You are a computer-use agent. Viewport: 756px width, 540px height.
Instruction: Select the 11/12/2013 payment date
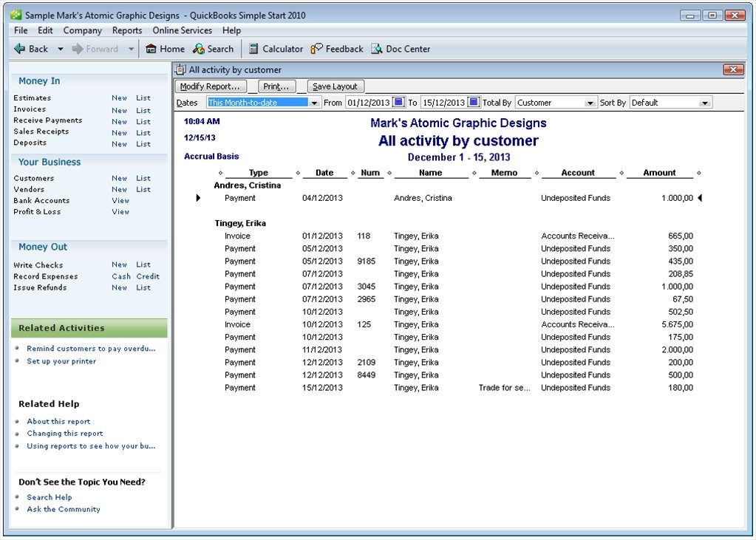322,350
